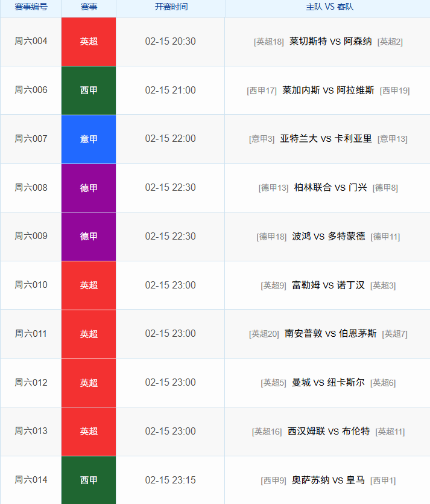
Task: Select match number 周六004
Action: pyautogui.click(x=31, y=41)
